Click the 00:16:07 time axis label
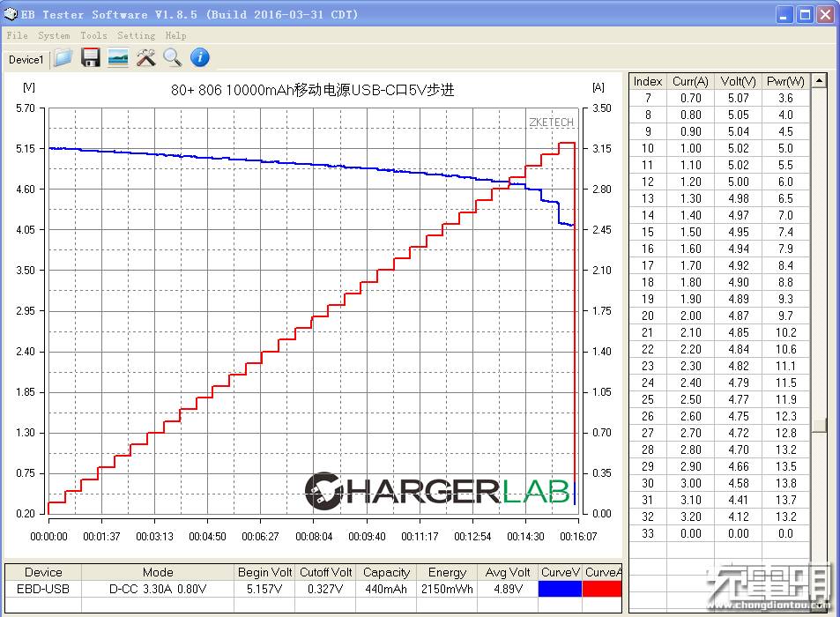This screenshot has height=617, width=840. pyautogui.click(x=578, y=536)
